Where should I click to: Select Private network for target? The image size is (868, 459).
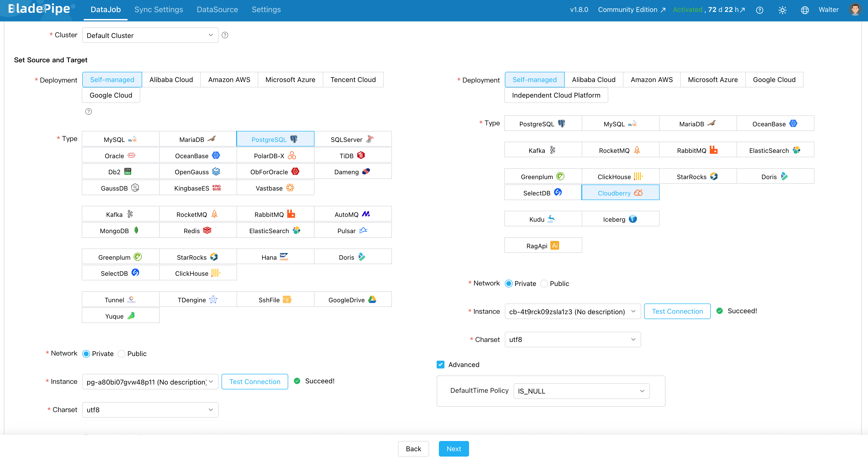(509, 284)
